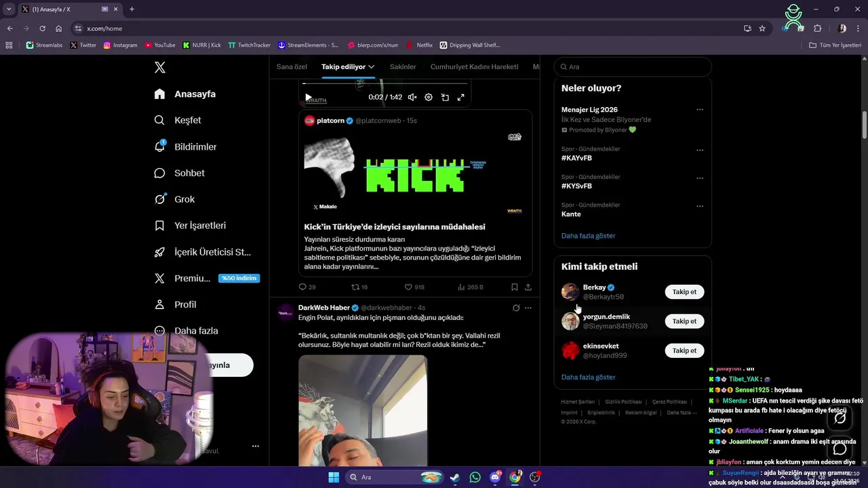Open the Hizmet Şartları footer link

[x=578, y=402]
